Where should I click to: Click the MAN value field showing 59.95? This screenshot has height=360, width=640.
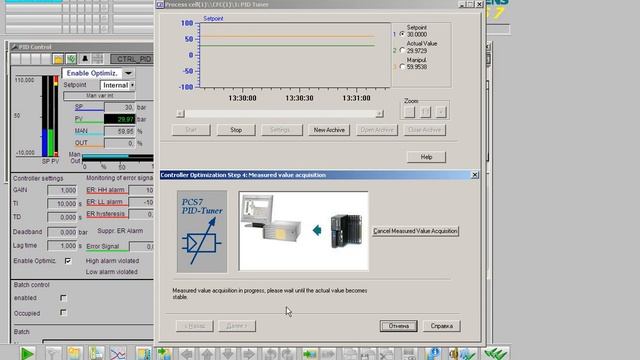pyautogui.click(x=120, y=131)
